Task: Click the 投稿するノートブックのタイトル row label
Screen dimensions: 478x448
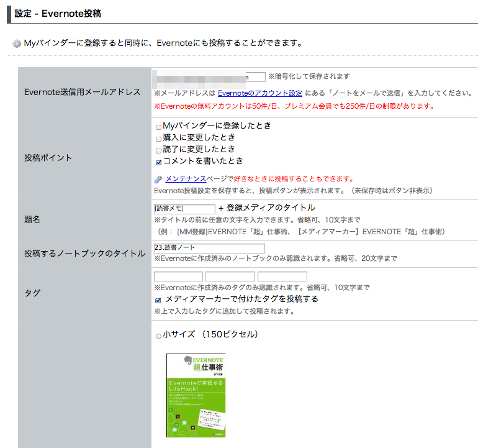Action: tap(84, 254)
